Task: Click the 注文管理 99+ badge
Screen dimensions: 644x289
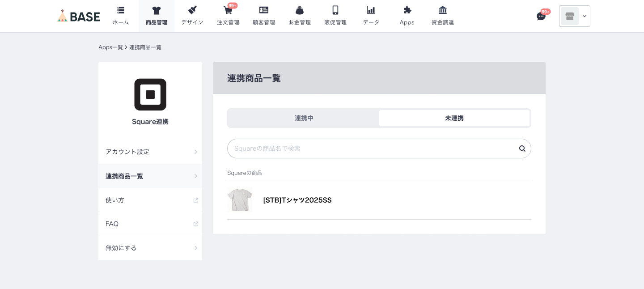Action: tap(233, 5)
